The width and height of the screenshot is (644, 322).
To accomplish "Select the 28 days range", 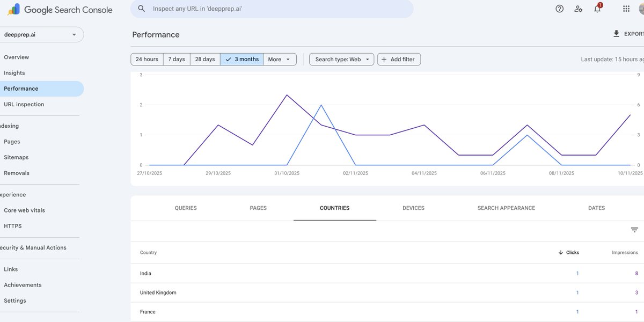I will pos(205,59).
